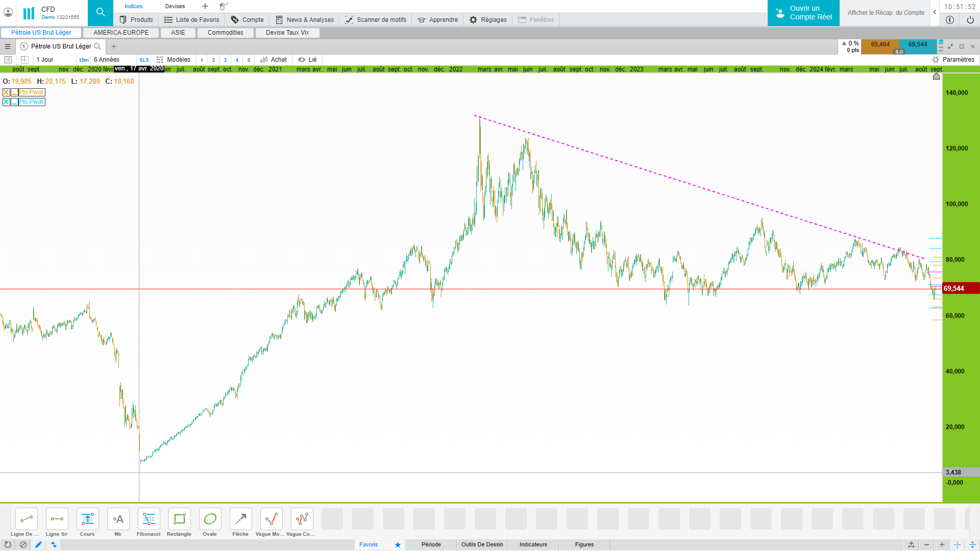Image resolution: width=980 pixels, height=551 pixels.
Task: Open the Scanner de motifs tool
Action: (376, 20)
